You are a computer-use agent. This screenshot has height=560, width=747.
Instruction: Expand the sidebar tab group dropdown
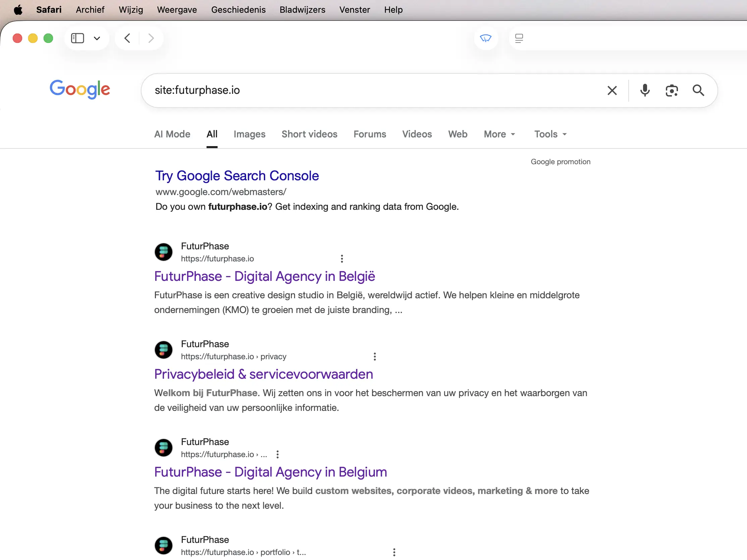(x=97, y=38)
